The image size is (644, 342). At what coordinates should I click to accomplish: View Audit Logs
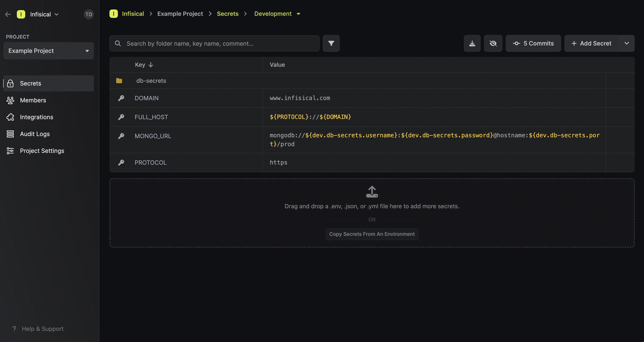[x=35, y=134]
